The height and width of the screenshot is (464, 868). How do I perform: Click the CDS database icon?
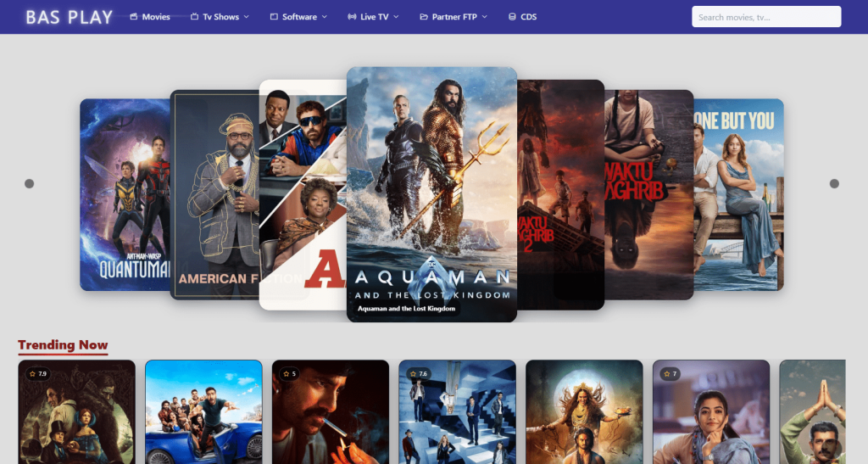pos(511,17)
